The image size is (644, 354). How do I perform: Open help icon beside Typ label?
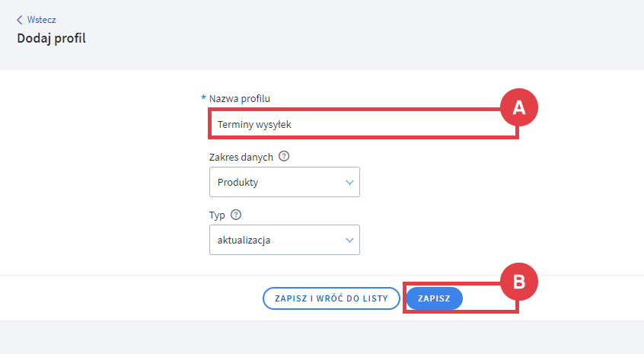pyautogui.click(x=236, y=215)
